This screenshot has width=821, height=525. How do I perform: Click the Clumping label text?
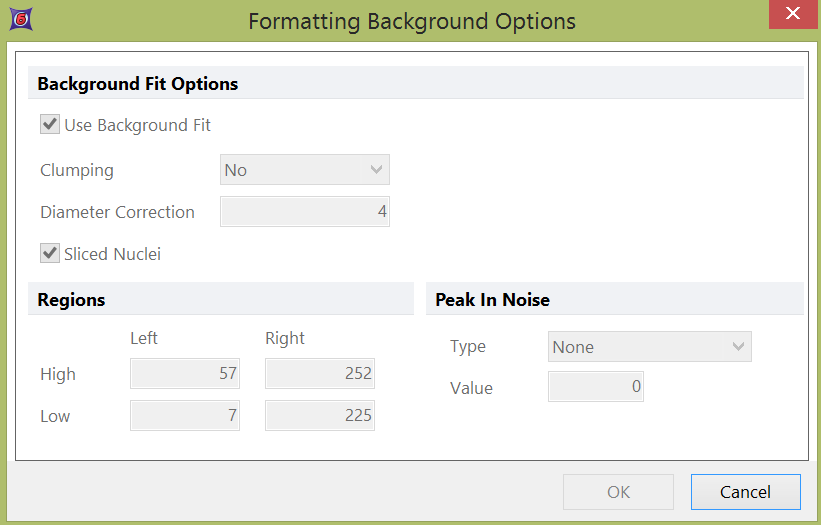pos(77,170)
